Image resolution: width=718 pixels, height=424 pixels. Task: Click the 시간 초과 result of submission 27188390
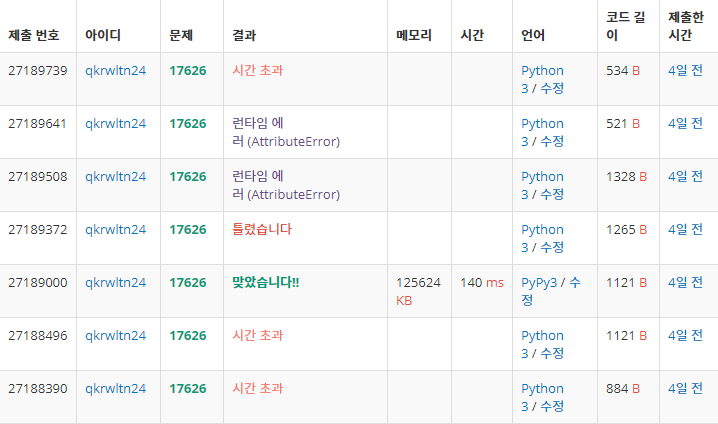(258, 388)
